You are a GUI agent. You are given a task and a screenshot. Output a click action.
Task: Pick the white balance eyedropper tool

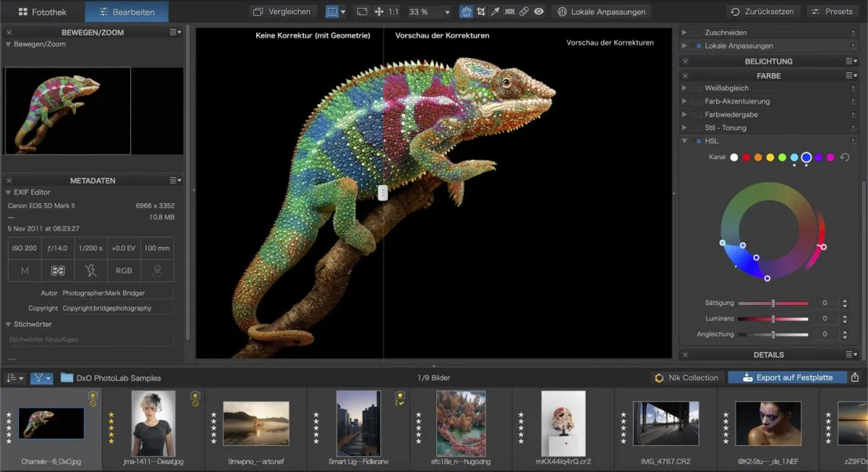[495, 12]
